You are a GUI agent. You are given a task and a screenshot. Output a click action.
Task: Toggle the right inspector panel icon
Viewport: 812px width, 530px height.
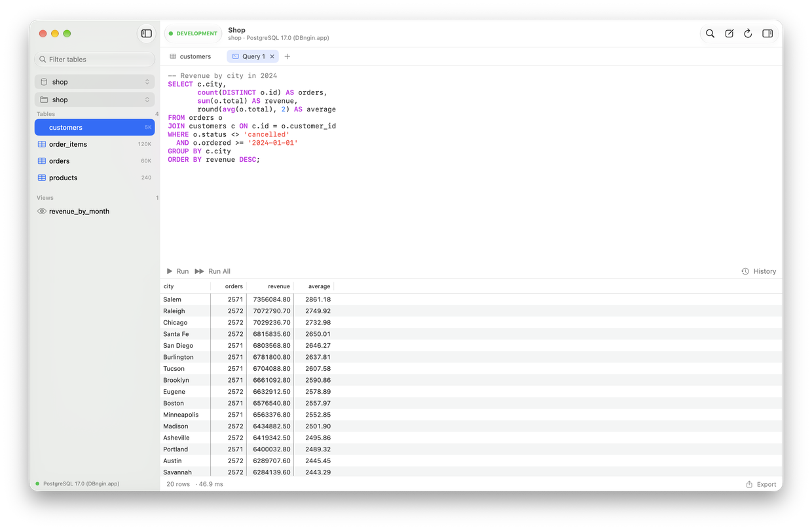(x=767, y=33)
